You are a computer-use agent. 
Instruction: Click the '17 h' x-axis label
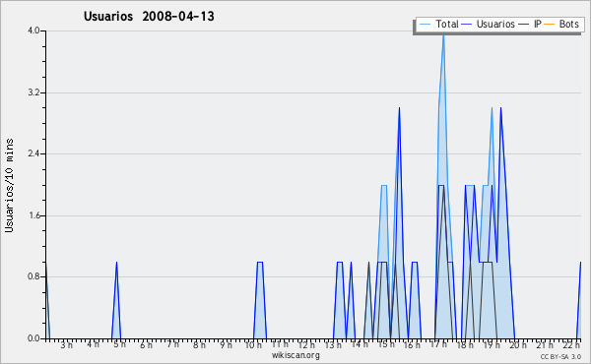click(x=439, y=344)
